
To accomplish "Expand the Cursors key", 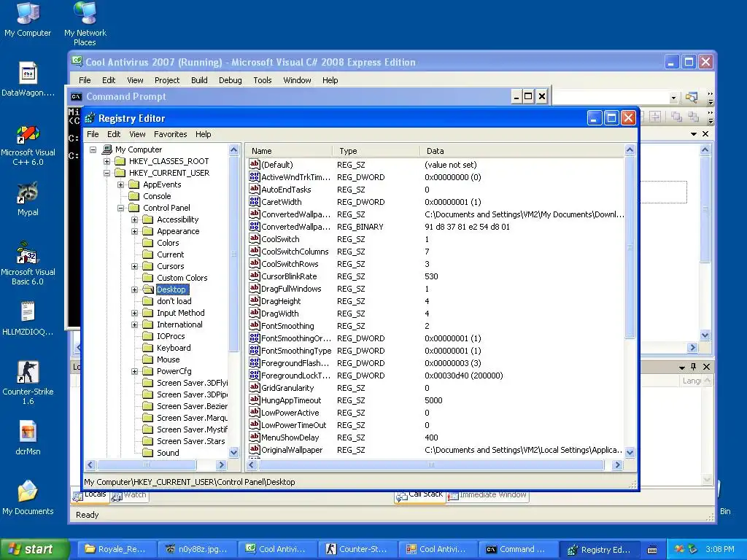I will click(135, 266).
